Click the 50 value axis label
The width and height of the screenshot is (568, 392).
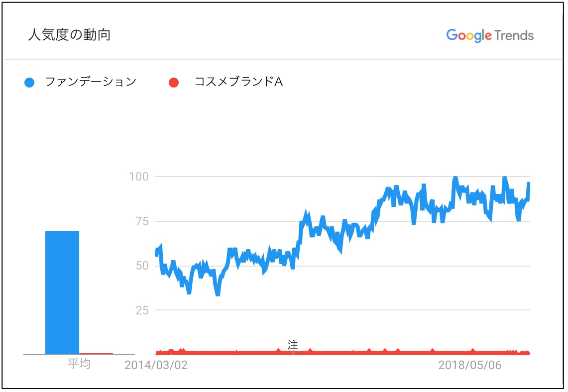pos(142,266)
